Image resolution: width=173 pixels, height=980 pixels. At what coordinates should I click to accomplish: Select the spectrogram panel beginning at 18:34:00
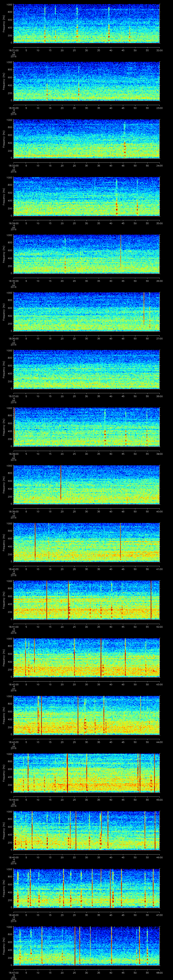(x=87, y=196)
